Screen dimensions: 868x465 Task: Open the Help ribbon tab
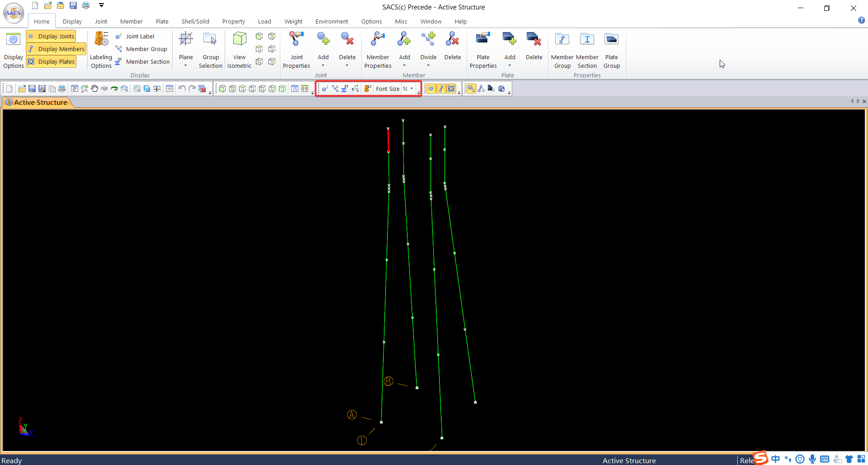[x=461, y=21]
